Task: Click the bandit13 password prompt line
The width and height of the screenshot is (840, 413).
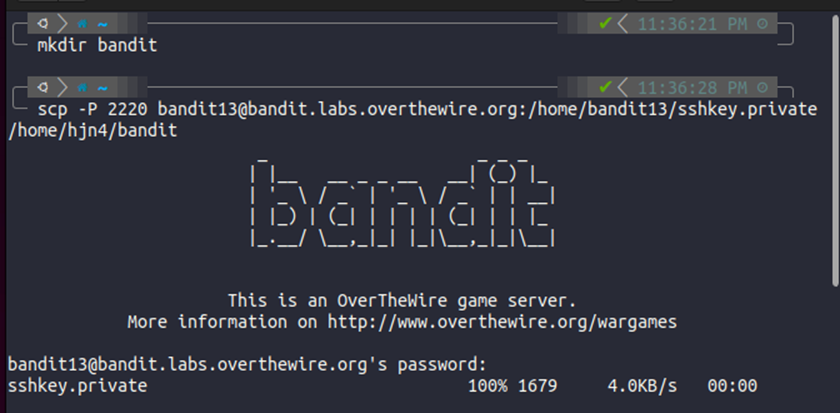Action: point(247,365)
